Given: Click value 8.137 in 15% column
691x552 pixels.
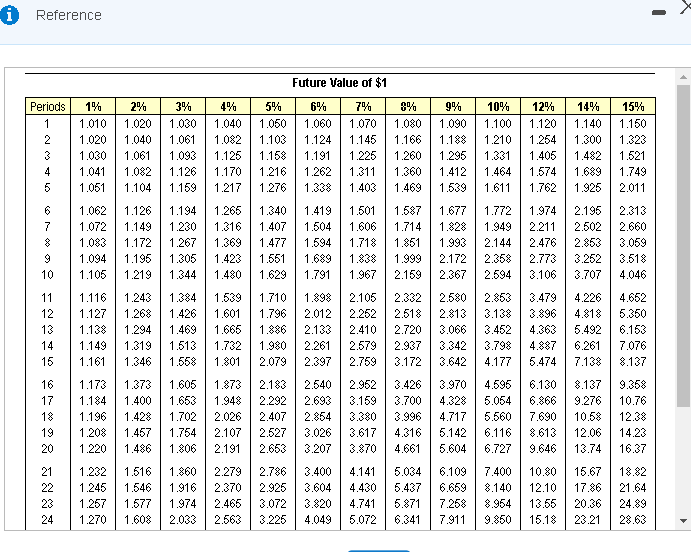Looking at the screenshot, I should coord(632,362).
